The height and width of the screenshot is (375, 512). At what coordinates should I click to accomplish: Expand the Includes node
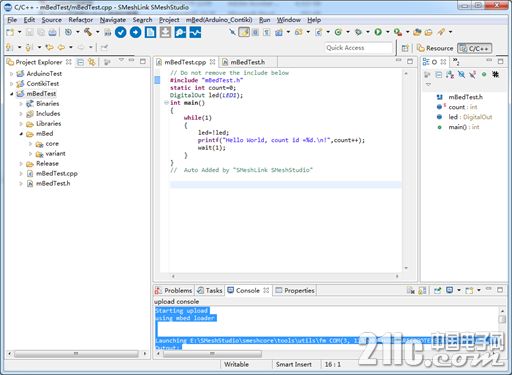point(21,114)
